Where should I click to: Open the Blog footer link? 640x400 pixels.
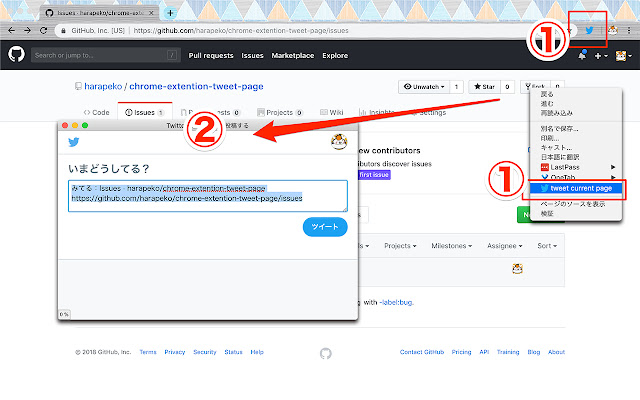533,352
